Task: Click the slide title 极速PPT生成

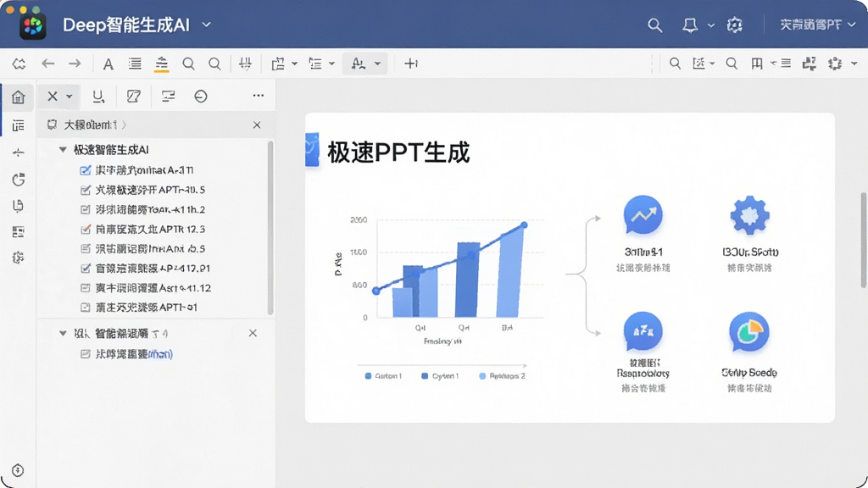Action: tap(398, 152)
